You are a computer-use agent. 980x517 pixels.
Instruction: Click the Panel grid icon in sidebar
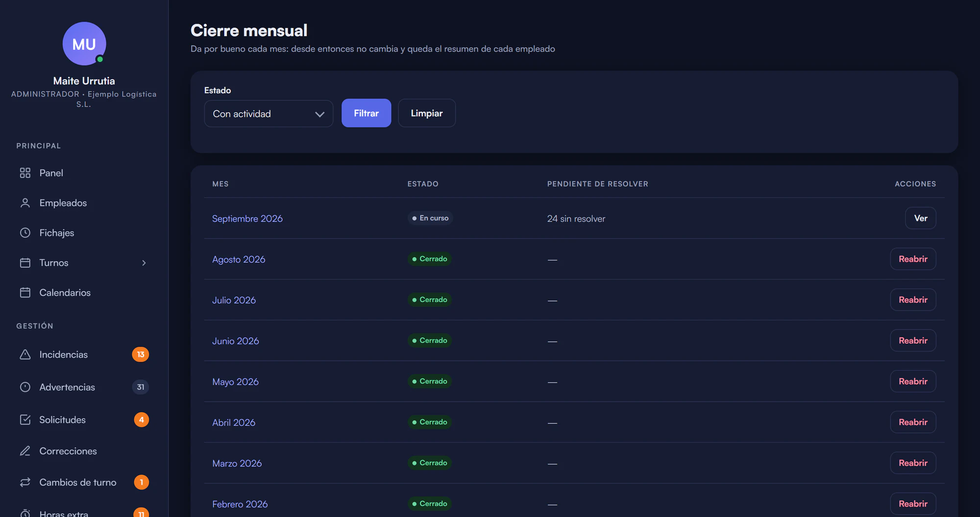(x=25, y=173)
